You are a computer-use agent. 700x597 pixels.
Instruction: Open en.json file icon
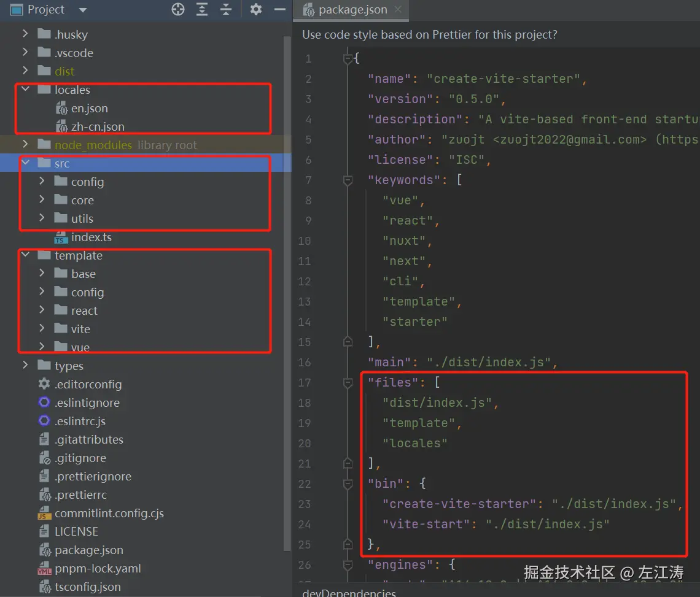[61, 108]
